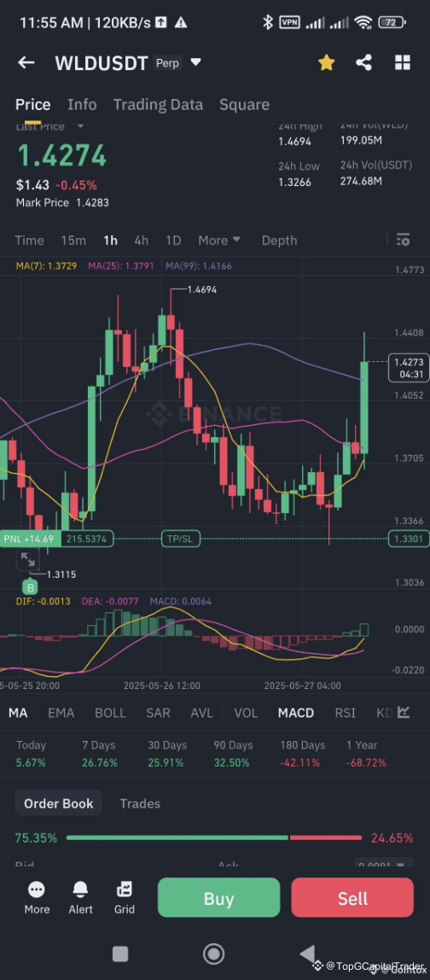Tap the current price tag 1.4273
The height and width of the screenshot is (980, 430).
tap(409, 367)
